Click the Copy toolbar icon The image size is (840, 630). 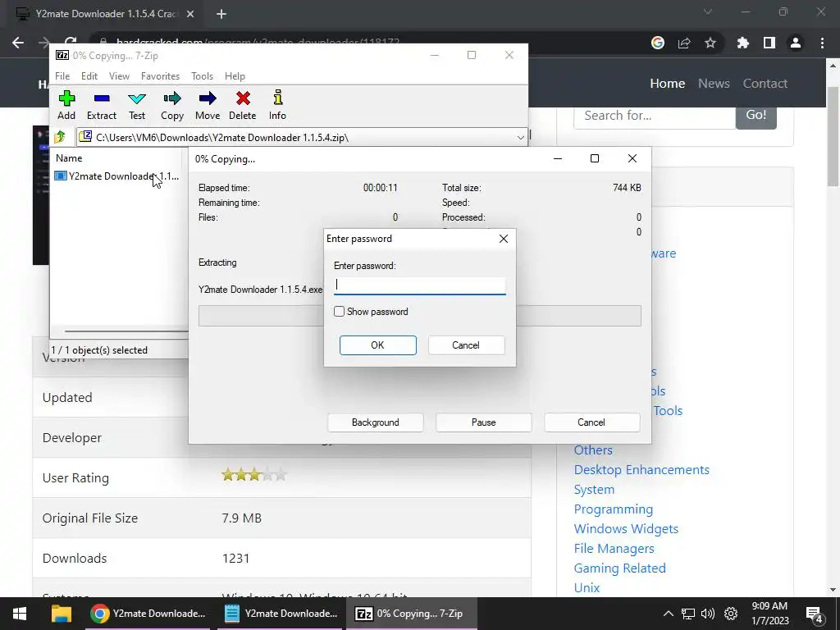pyautogui.click(x=172, y=105)
